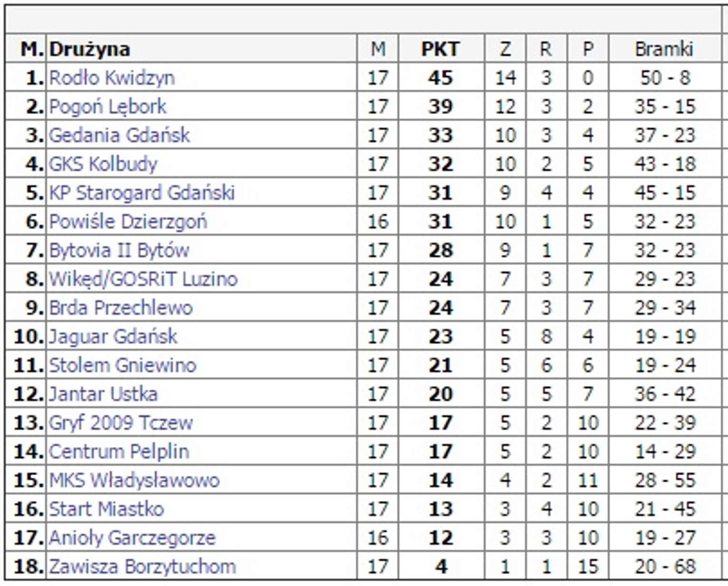This screenshot has height=586, width=728.
Task: Open the Brda Przechlewo link
Action: pos(121,308)
